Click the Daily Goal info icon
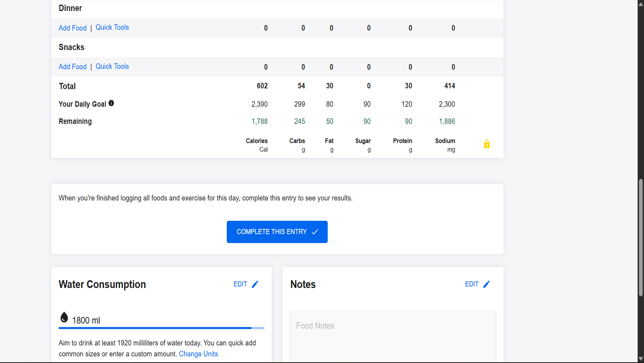644x363 pixels. tap(111, 103)
